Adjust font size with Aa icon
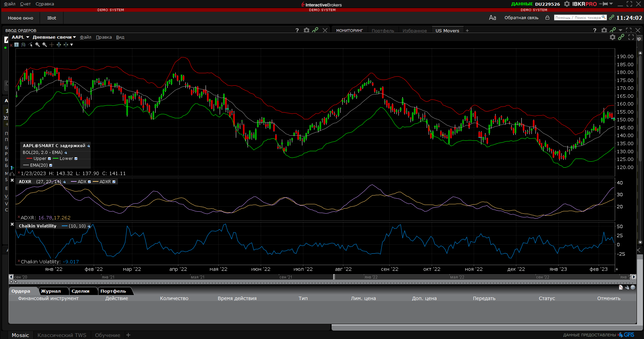This screenshot has width=644, height=339. click(492, 18)
